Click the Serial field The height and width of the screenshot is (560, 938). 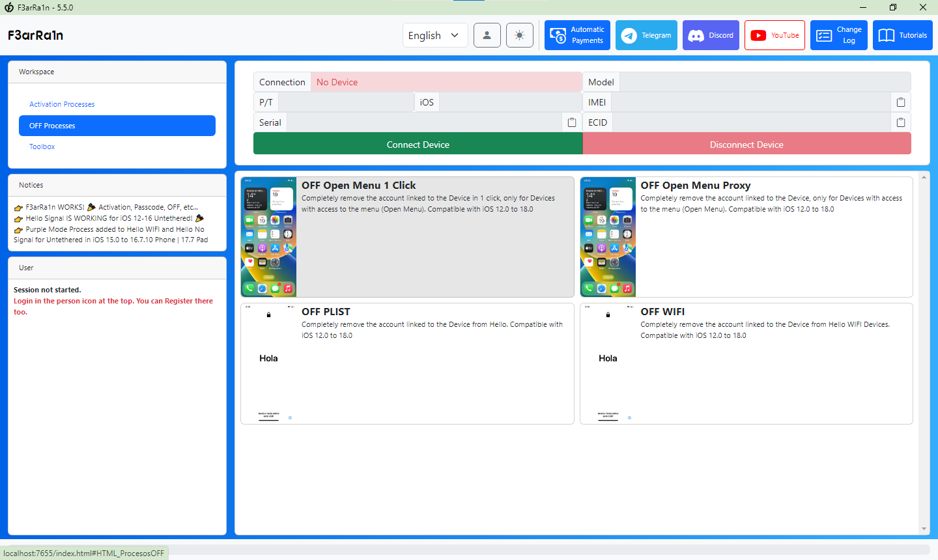pyautogui.click(x=424, y=122)
